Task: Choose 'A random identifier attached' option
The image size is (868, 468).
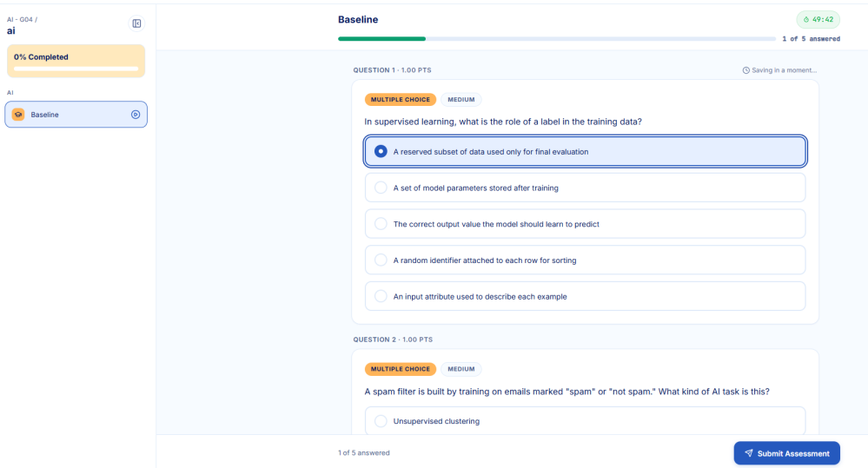Action: point(585,260)
